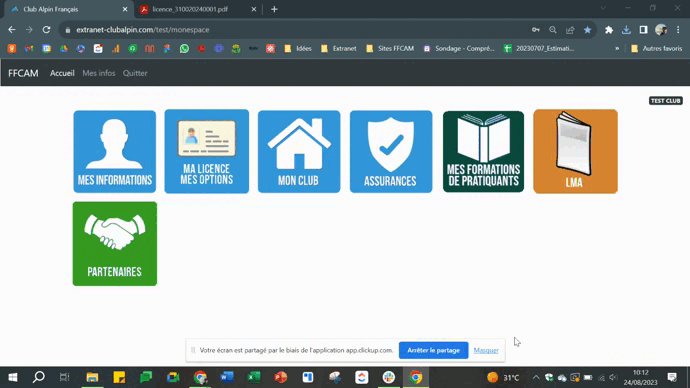This screenshot has height=388, width=690.
Task: Click the address bar URL field
Action: [299, 30]
